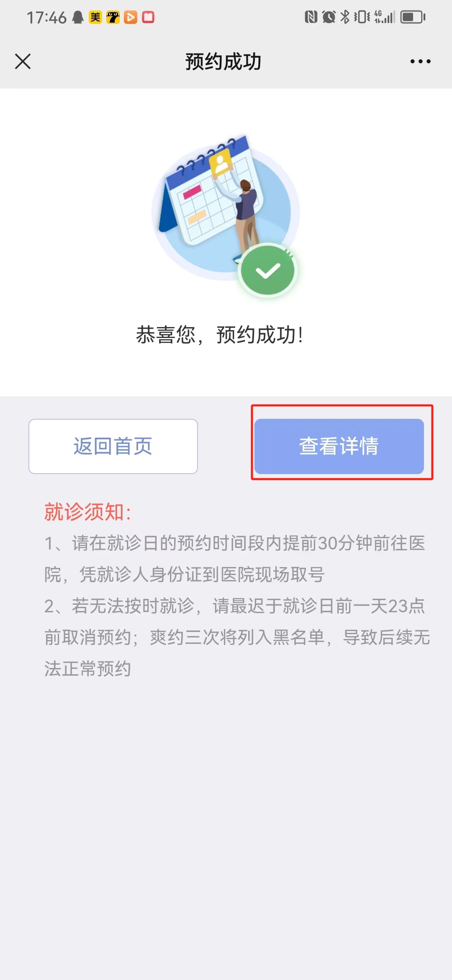Tap the red book notification icon
The image size is (452, 980).
point(148,17)
